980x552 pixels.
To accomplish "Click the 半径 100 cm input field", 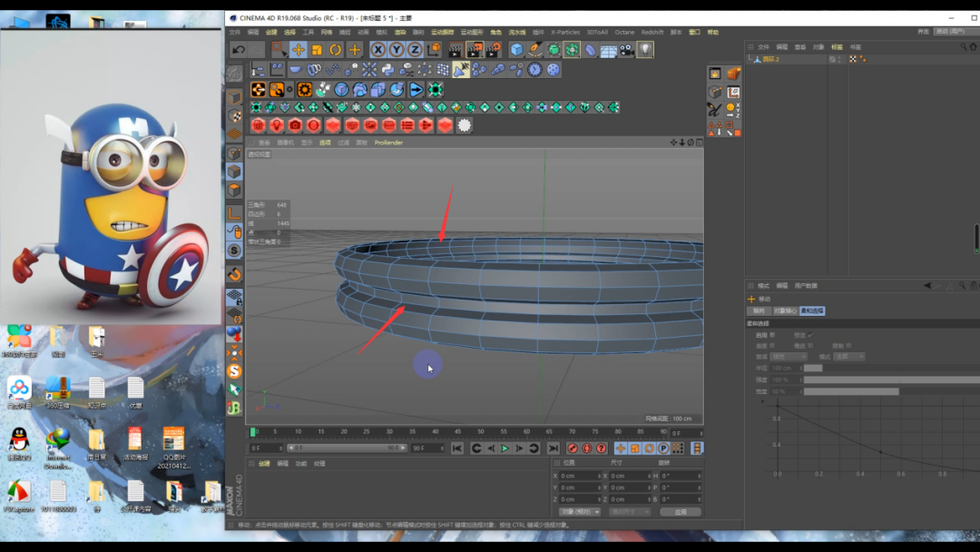I will [786, 369].
